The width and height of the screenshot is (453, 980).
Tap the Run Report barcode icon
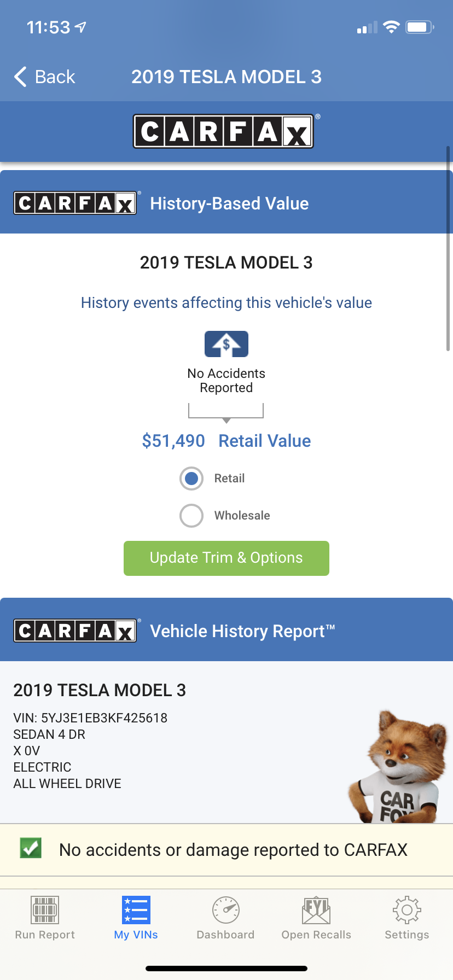45,910
